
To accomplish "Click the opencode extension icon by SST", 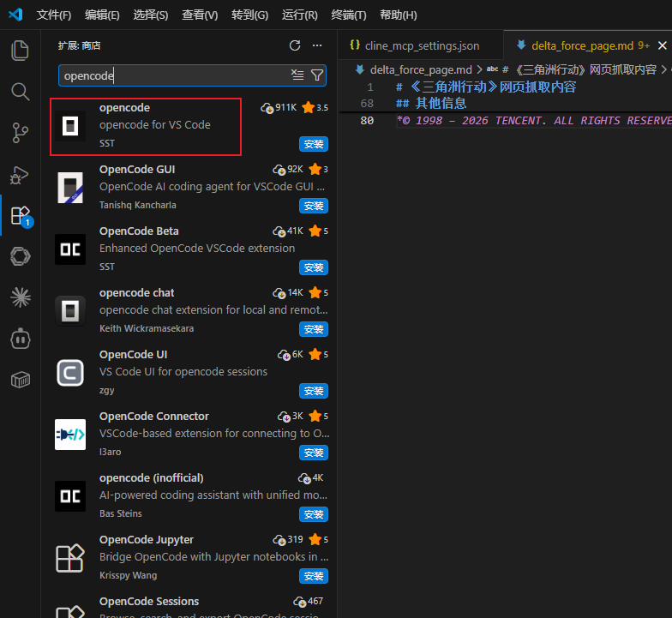I will [x=70, y=126].
